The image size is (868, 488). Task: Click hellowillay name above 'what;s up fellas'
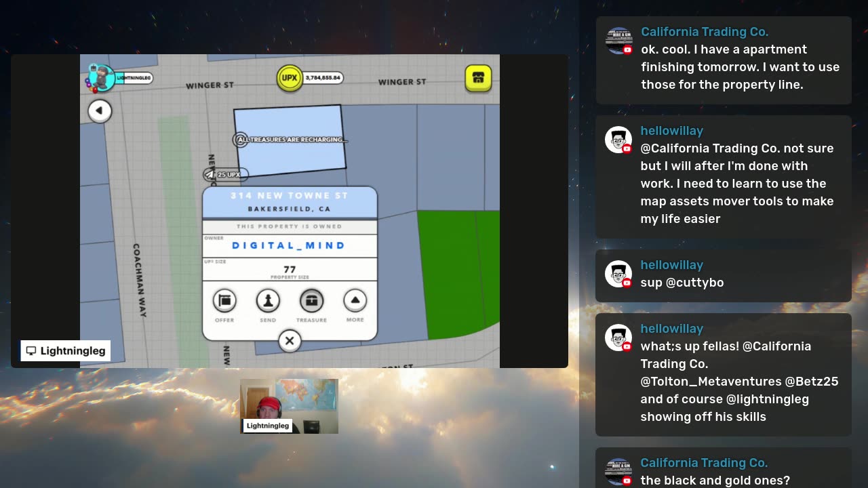click(672, 329)
